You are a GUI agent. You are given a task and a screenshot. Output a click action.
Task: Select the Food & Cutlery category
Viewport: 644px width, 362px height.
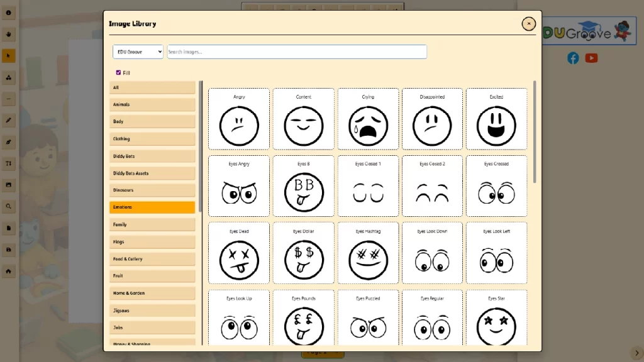(152, 259)
